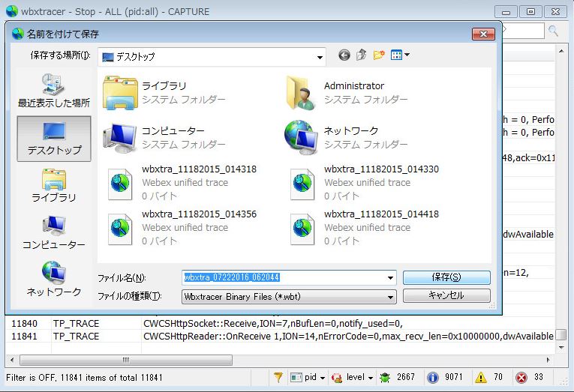Select the コンピューター system folder in file list

tap(165, 138)
